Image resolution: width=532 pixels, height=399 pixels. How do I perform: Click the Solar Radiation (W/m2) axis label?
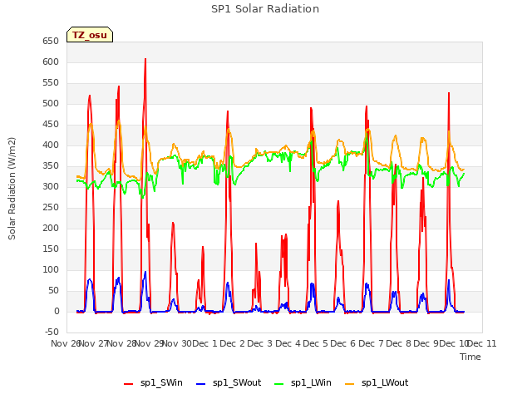point(12,189)
